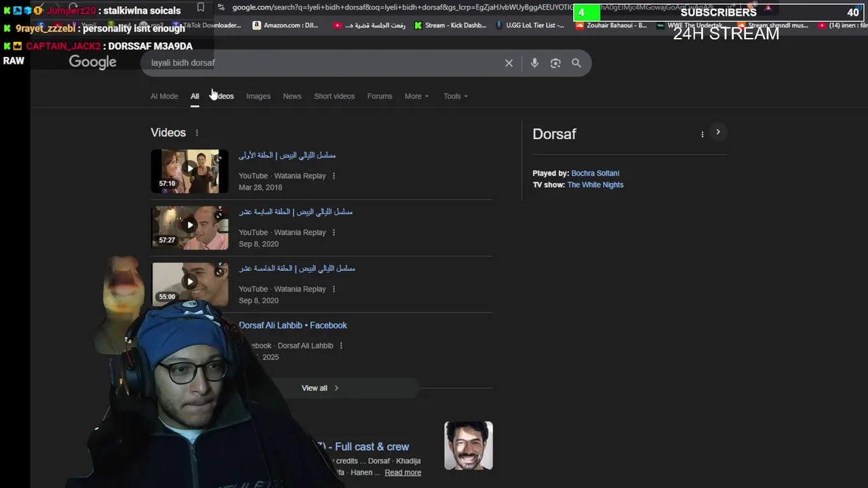Open the 57:27 video's Arabic title link
The image size is (868, 488).
click(296, 212)
